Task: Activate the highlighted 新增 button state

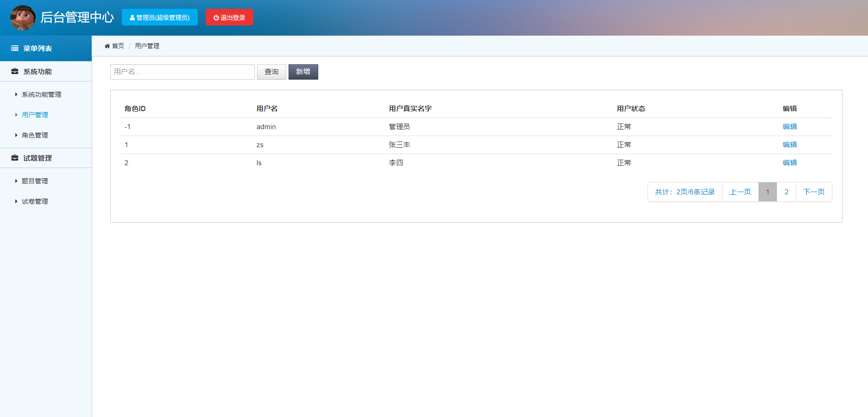Action: [x=303, y=72]
